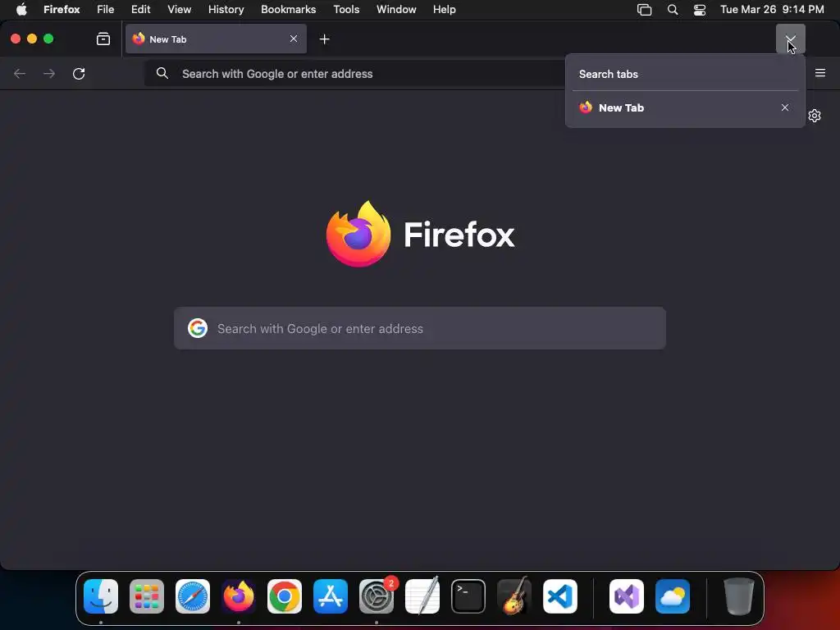Open new tab personalize gear icon

(x=815, y=116)
